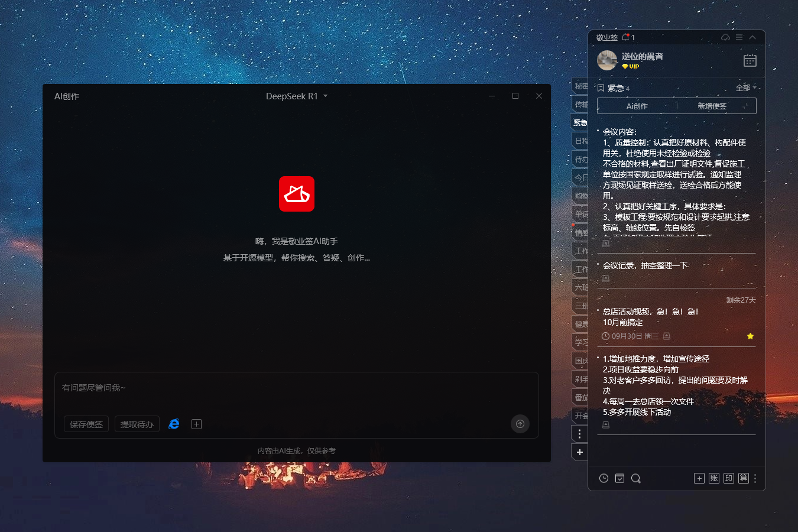Viewport: 798px width, 532px height.
Task: Open the 会议记录，抽空整理一下 note
Action: point(645,265)
